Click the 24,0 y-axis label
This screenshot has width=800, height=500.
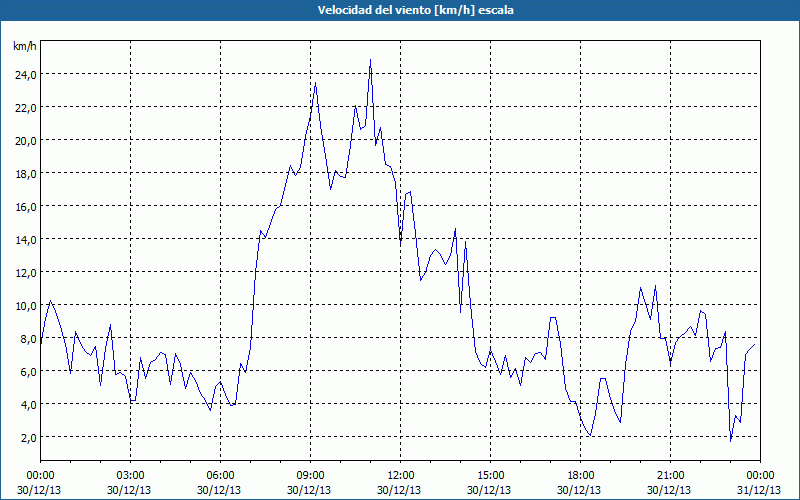26,75
